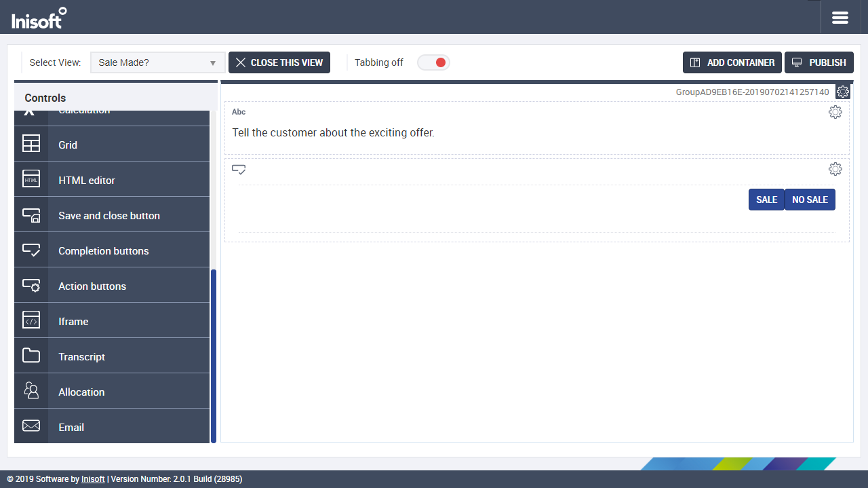The width and height of the screenshot is (868, 488).
Task: Pick the Allocation control icon
Action: coord(31,392)
